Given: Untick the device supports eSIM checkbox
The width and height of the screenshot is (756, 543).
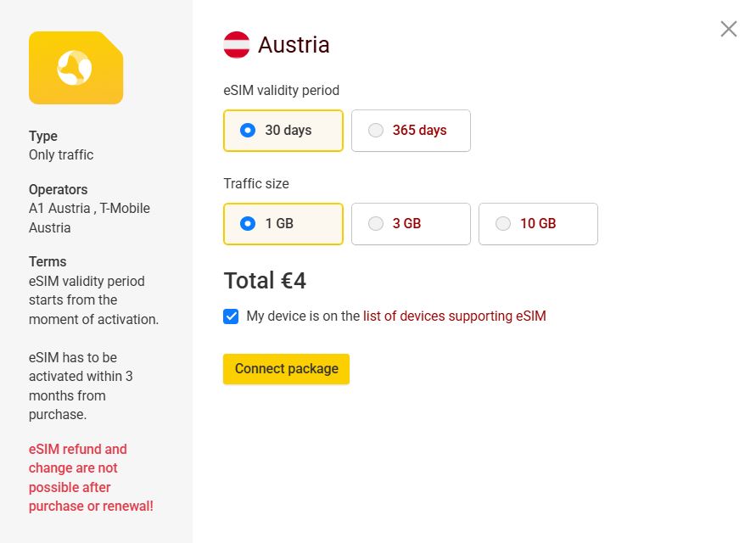Looking at the screenshot, I should pyautogui.click(x=231, y=316).
